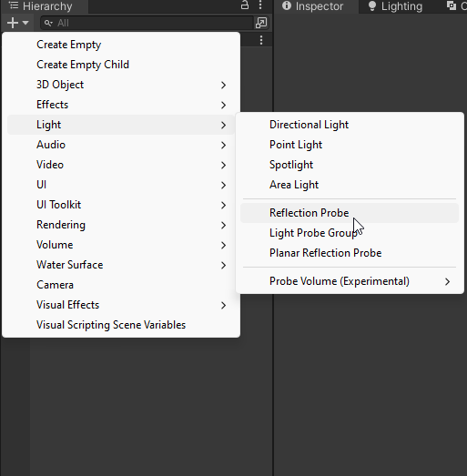Select the Light menu entry
The width and height of the screenshot is (467, 476).
click(x=121, y=125)
